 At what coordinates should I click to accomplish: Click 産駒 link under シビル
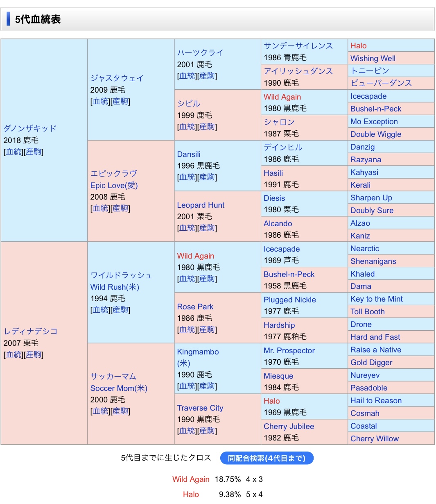click(x=207, y=127)
